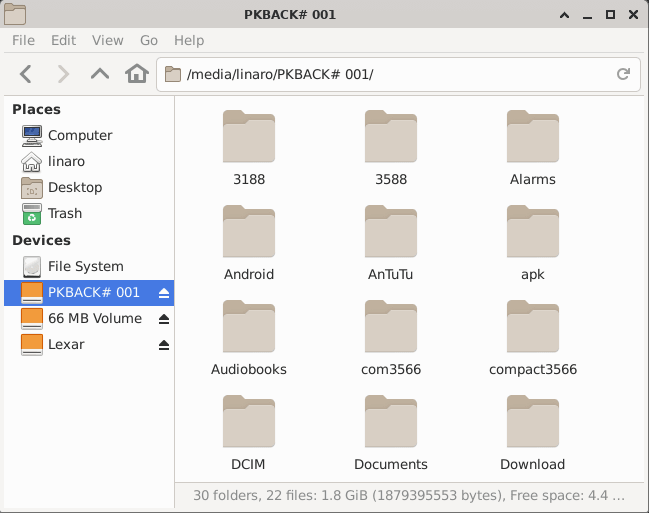
Task: Open linaro home in Places
Action: [x=89, y=161]
